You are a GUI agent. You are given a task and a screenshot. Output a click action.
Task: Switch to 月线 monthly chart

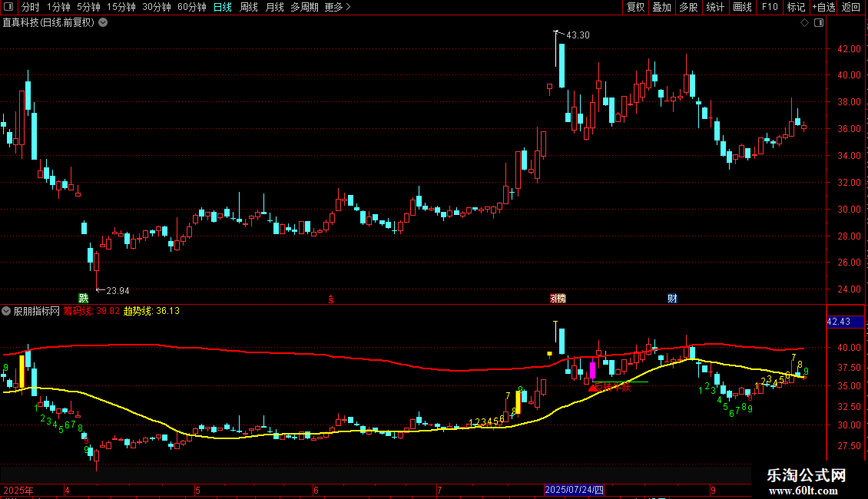(274, 7)
